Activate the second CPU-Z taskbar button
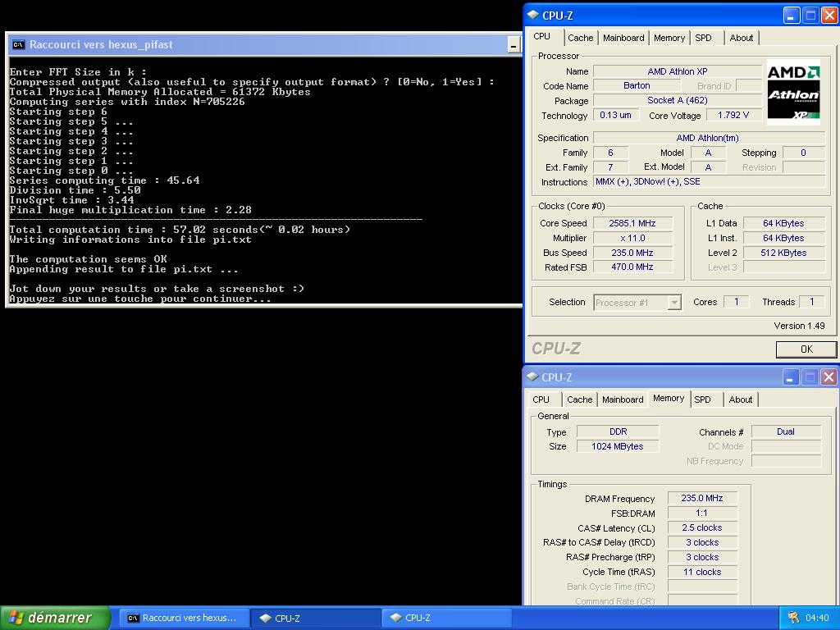The width and height of the screenshot is (840, 630). pyautogui.click(x=447, y=618)
